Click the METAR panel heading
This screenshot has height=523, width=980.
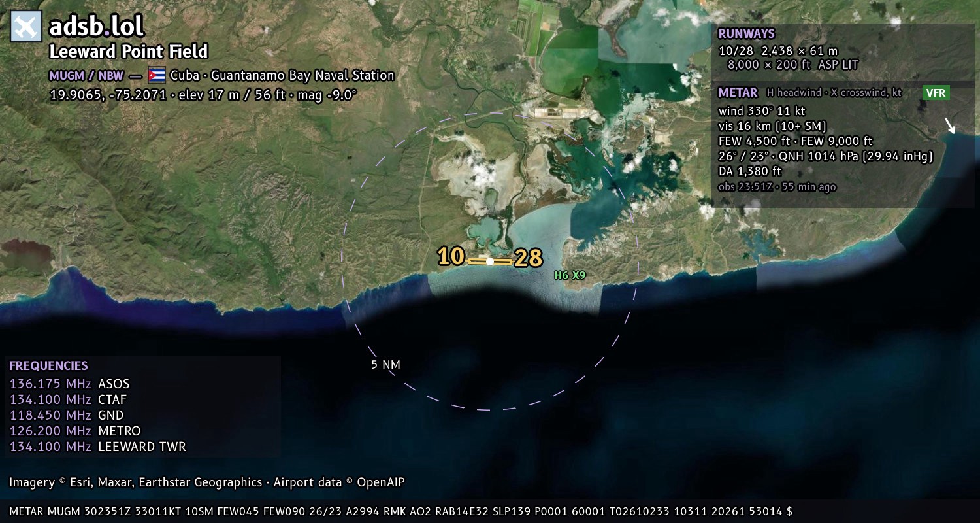coord(738,93)
